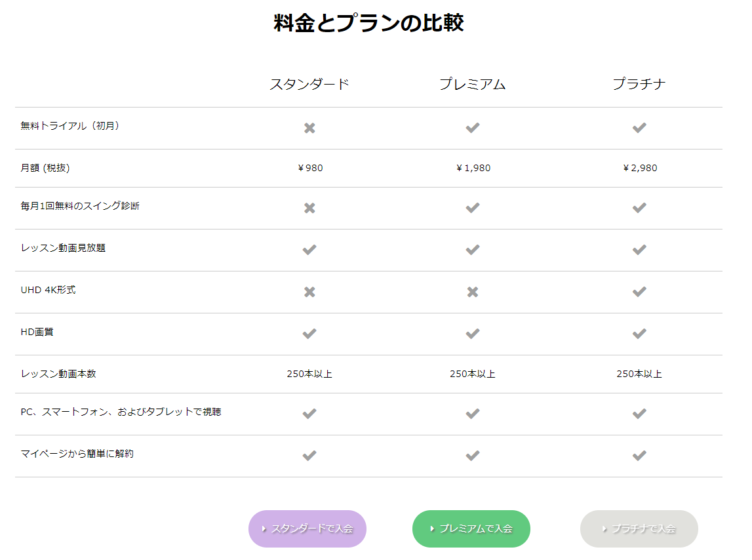Click check icon for スタンダード レッスン動画見放題
Viewport: 752px width, 560px height.
[x=309, y=250]
